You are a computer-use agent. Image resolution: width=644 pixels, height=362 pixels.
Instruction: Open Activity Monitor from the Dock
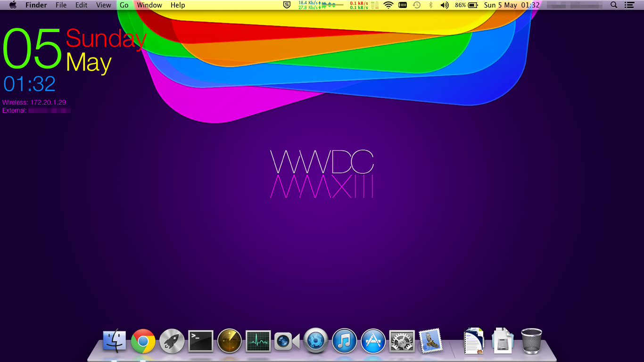click(258, 341)
